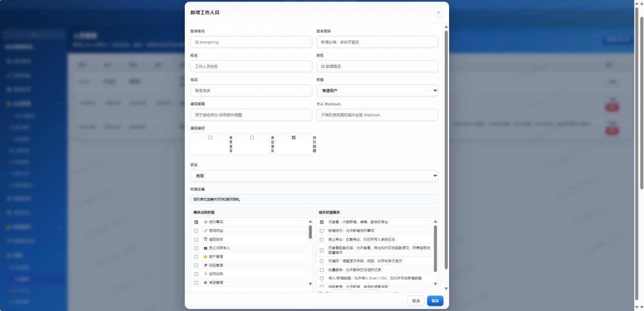Click the 通知邮箱 input field
This screenshot has height=311, width=644.
251,115
